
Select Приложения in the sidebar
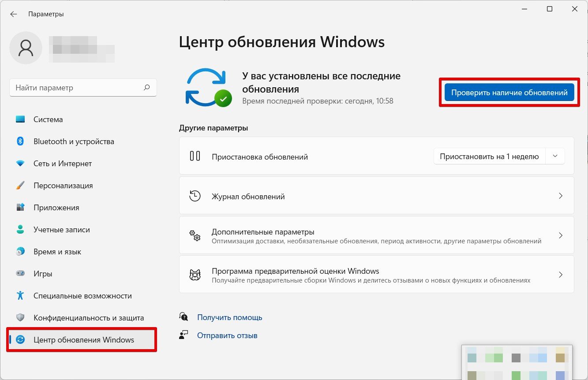coord(83,208)
